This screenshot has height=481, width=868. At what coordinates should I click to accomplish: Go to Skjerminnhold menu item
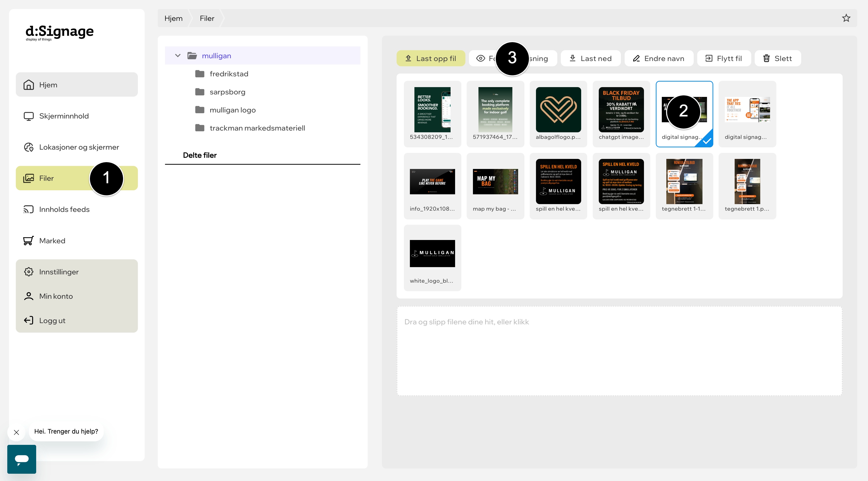click(x=77, y=116)
